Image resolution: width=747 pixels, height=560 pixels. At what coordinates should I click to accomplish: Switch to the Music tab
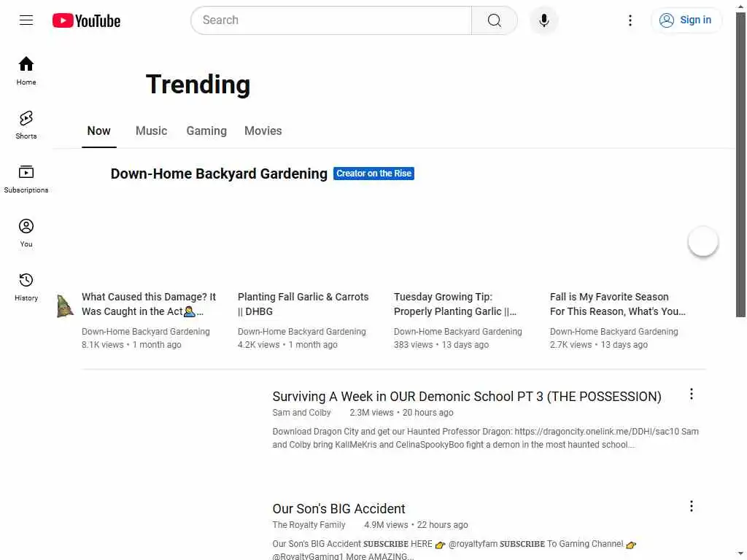coord(151,131)
